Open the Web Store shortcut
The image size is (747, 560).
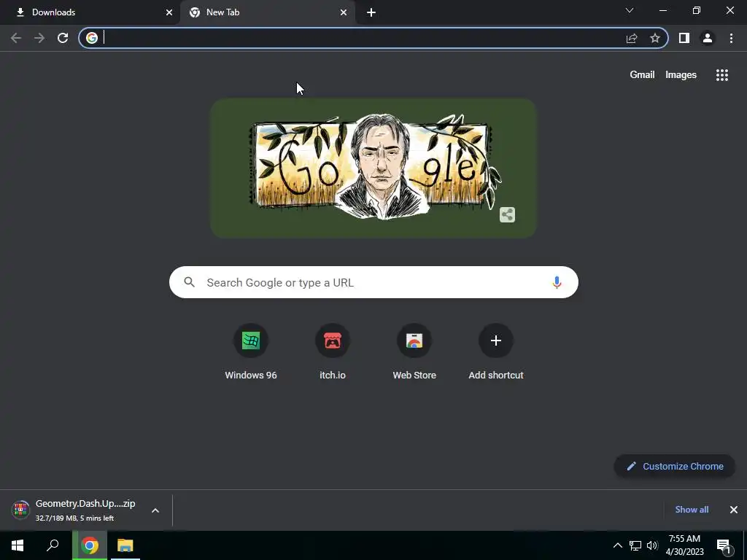click(x=414, y=352)
